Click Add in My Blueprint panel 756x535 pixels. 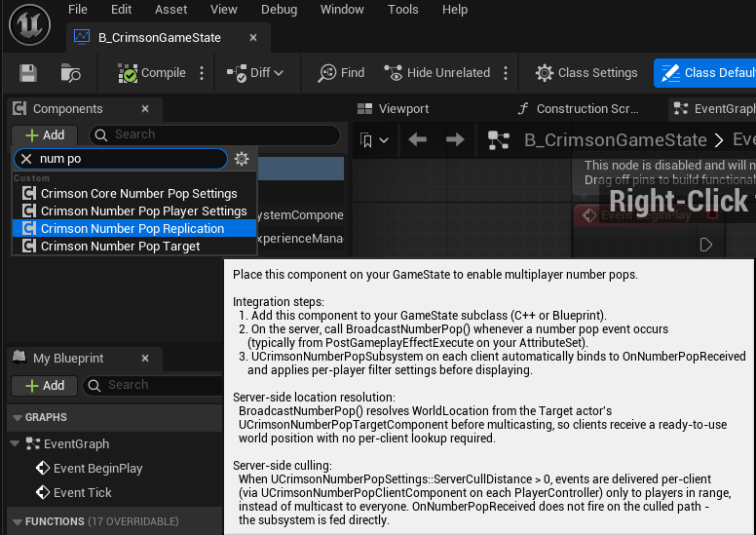coord(45,386)
